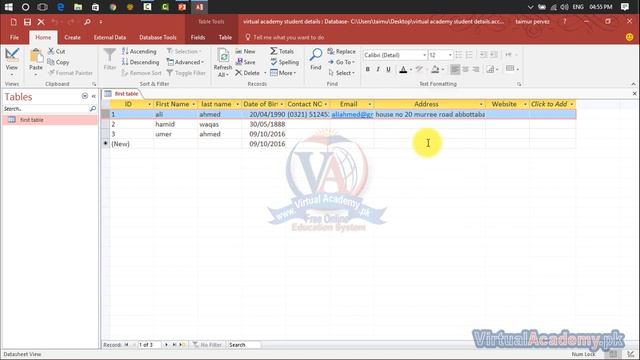This screenshot has height=360, width=640.
Task: Expand the Advanced filter dropdown
Action: click(x=185, y=62)
